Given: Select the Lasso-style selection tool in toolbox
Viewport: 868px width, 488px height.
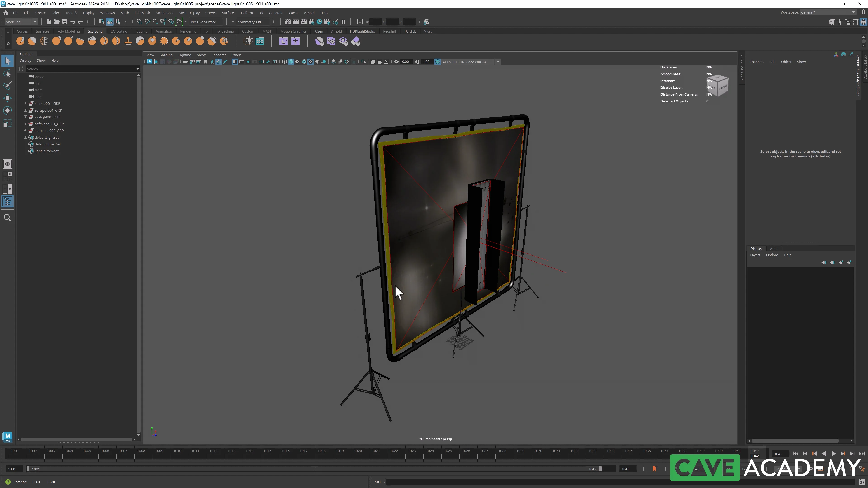Looking at the screenshot, I should [7, 73].
